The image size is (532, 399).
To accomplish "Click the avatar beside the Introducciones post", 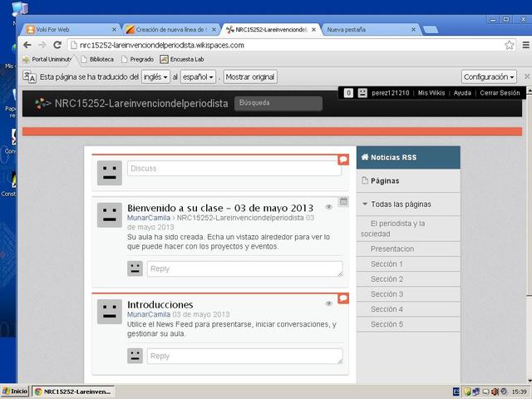I will coord(109,312).
